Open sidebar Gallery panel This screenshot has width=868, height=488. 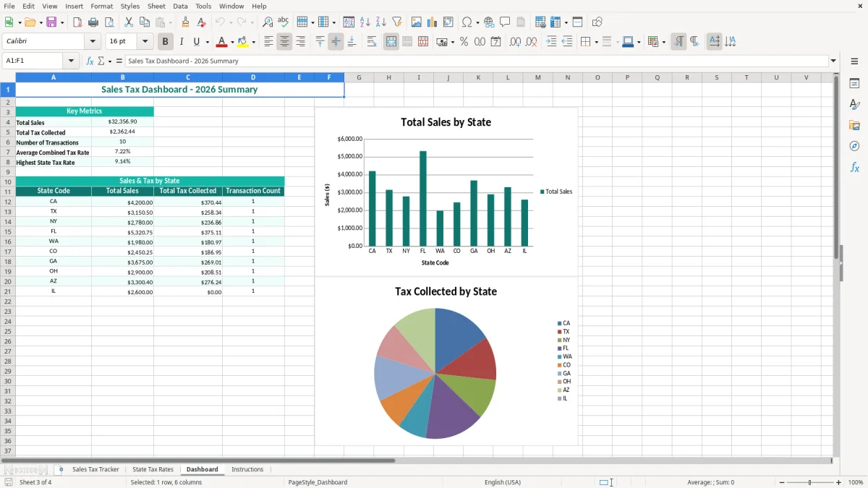tap(854, 125)
